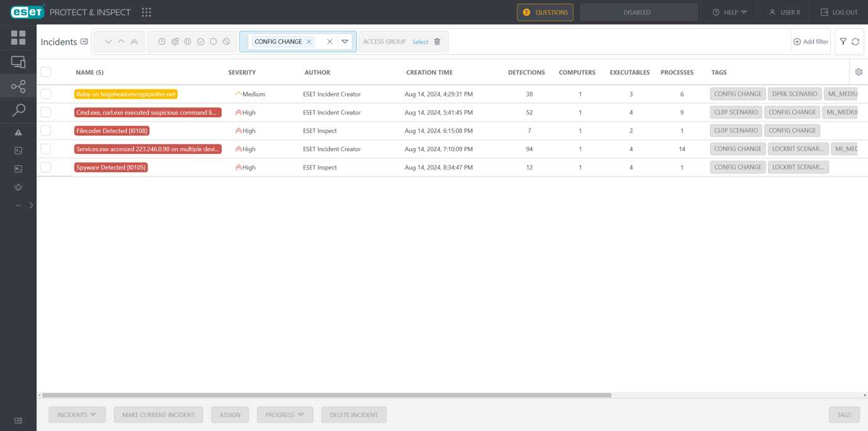
Task: Click the Search magnifier in sidebar
Action: 18,110
